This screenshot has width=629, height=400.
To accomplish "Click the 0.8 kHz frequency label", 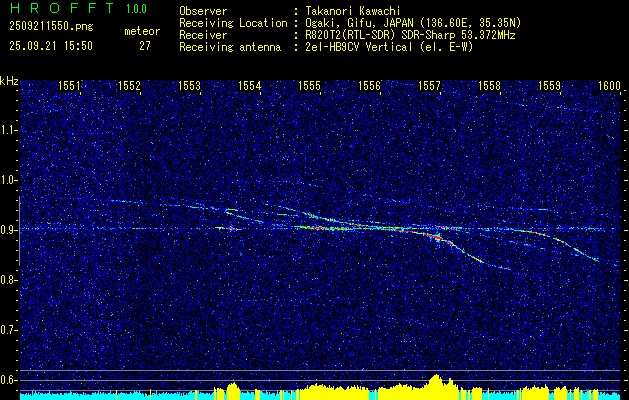I will coord(9,280).
